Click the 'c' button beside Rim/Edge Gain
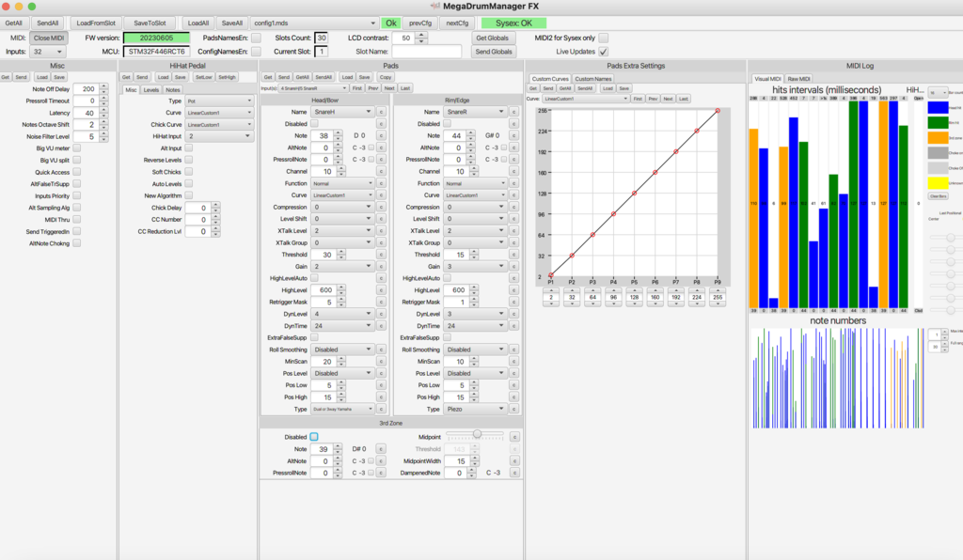 [513, 266]
